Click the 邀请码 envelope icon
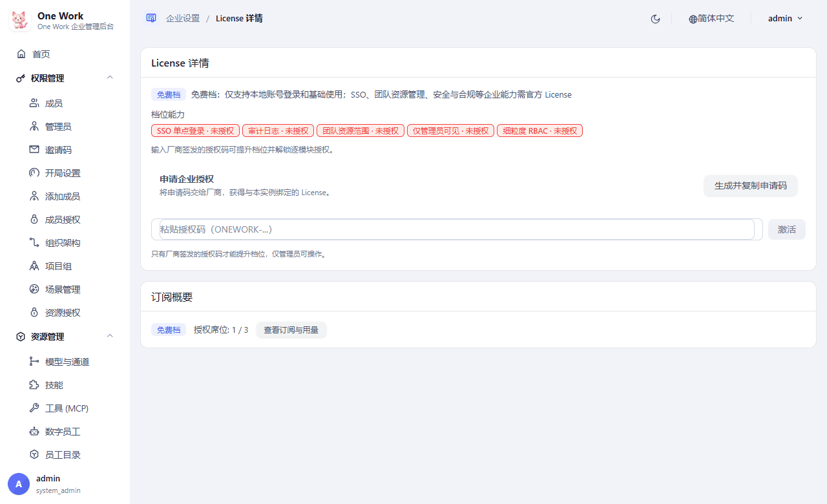The width and height of the screenshot is (827, 504). pos(34,150)
